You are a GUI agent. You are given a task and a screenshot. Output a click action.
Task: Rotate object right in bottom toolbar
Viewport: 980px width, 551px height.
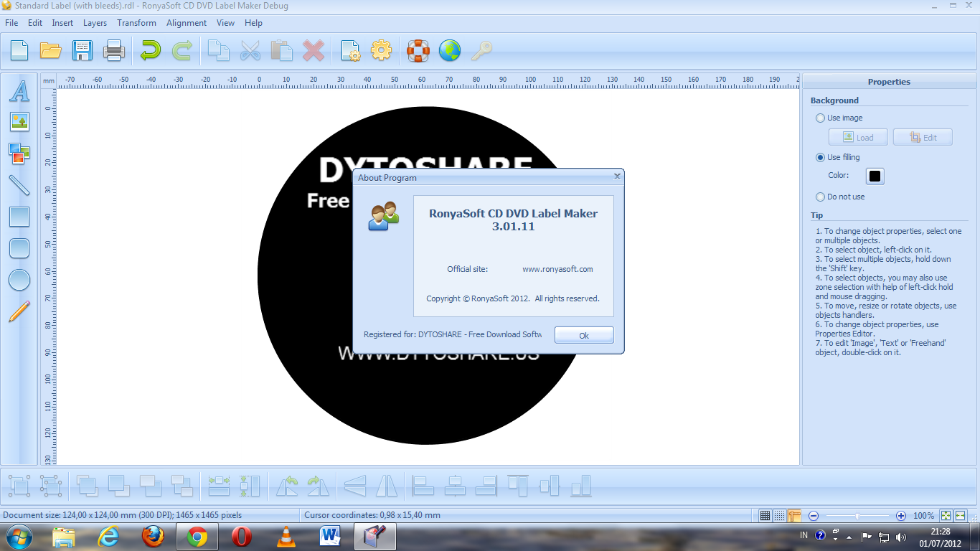[x=318, y=486]
